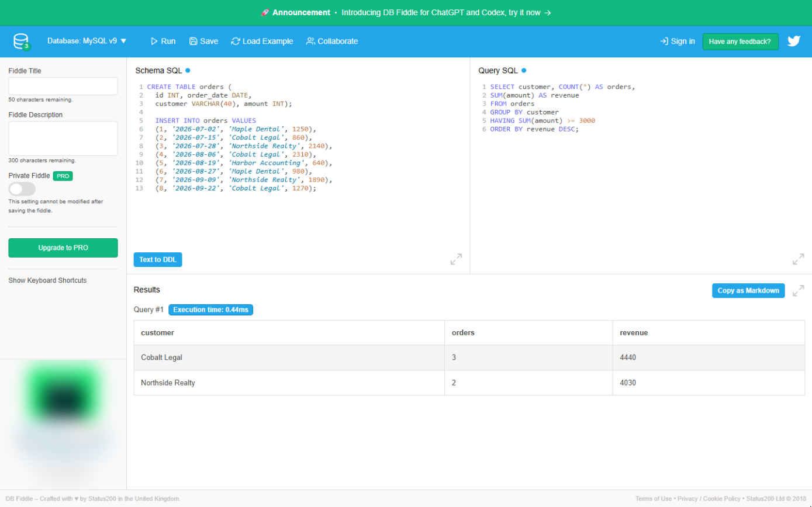Open Show Keyboard Shortcuts link
The height and width of the screenshot is (507, 812).
point(47,280)
